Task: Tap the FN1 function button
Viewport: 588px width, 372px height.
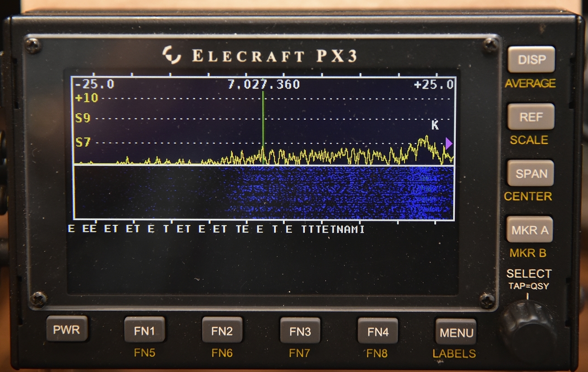Action: (144, 330)
